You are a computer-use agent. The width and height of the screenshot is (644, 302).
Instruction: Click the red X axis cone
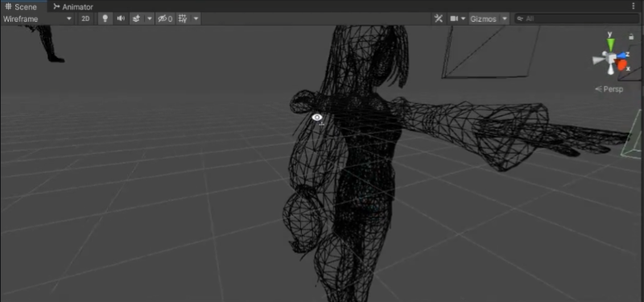pos(622,65)
